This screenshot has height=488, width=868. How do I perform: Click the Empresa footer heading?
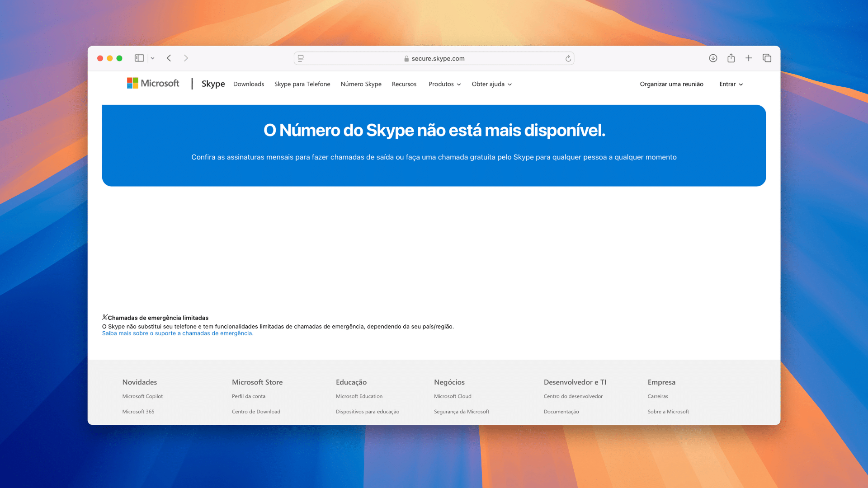[661, 382]
